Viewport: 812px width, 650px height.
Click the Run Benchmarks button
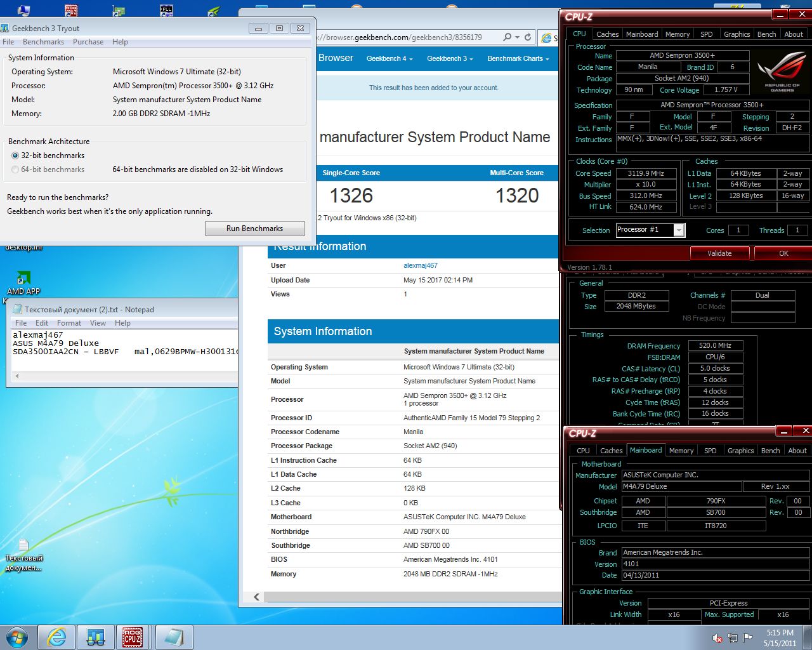click(x=255, y=229)
